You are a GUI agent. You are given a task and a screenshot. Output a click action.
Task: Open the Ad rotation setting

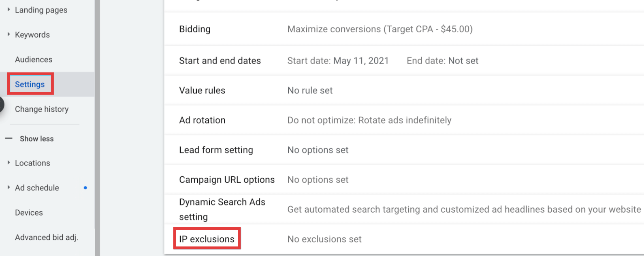(x=404, y=120)
